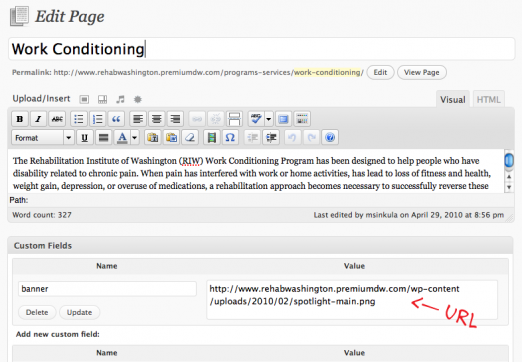522x362 pixels.
Task: Click the Unlink icon
Action: click(x=216, y=119)
